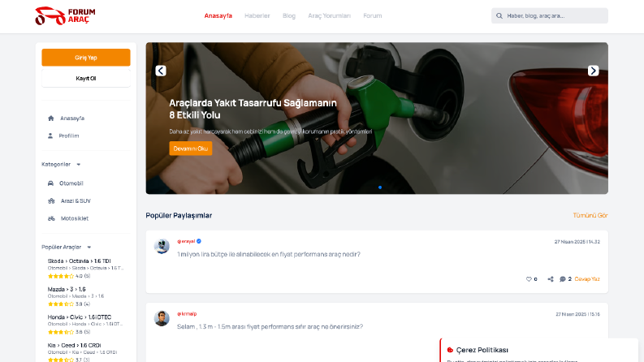Screen dimensions: 644x362
Task: Advance carousel with next arrow
Action: (593, 71)
